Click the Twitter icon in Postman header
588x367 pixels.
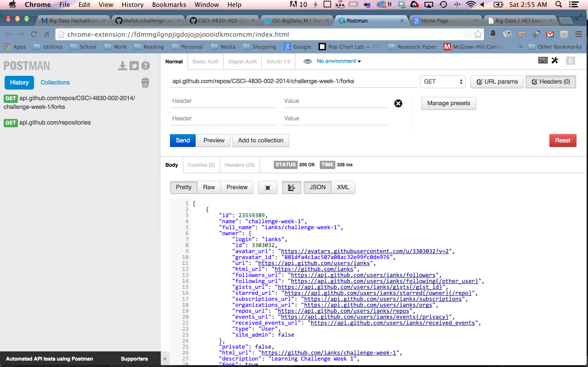[x=134, y=66]
